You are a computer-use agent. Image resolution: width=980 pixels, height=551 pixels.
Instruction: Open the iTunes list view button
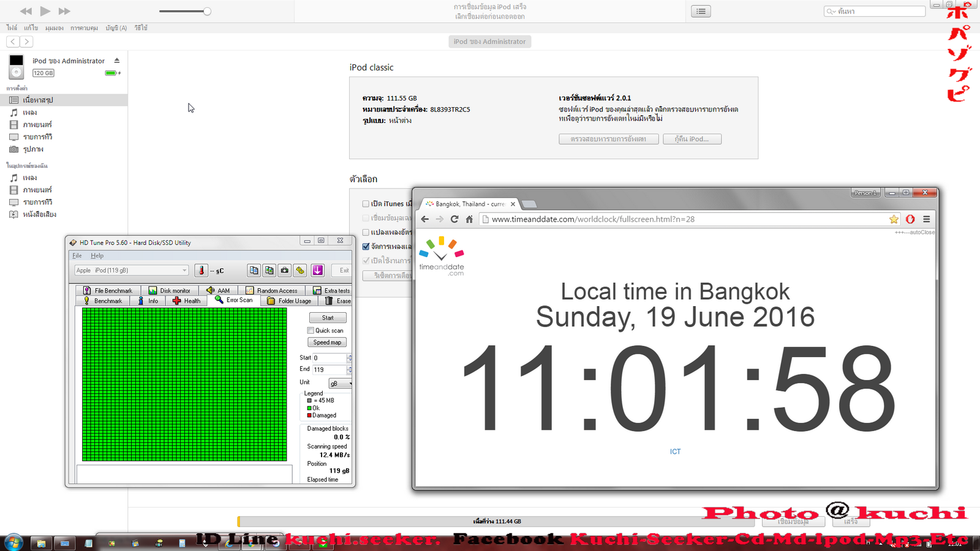[x=701, y=11]
